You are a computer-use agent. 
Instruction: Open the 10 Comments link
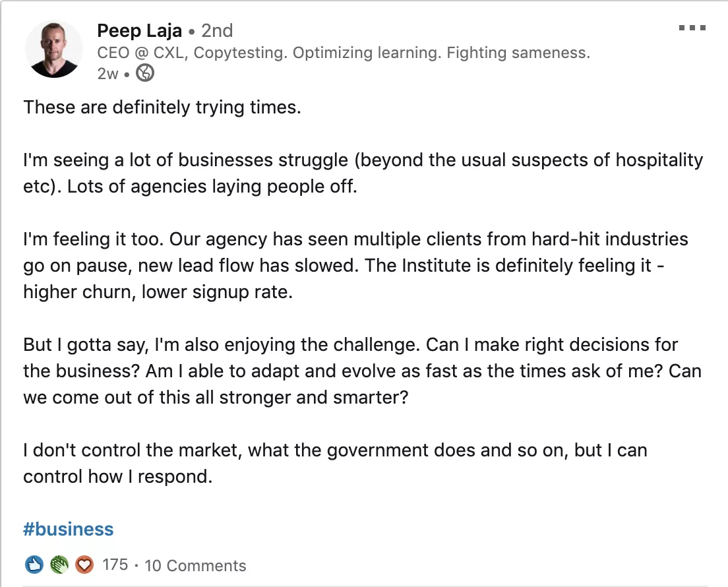[195, 566]
